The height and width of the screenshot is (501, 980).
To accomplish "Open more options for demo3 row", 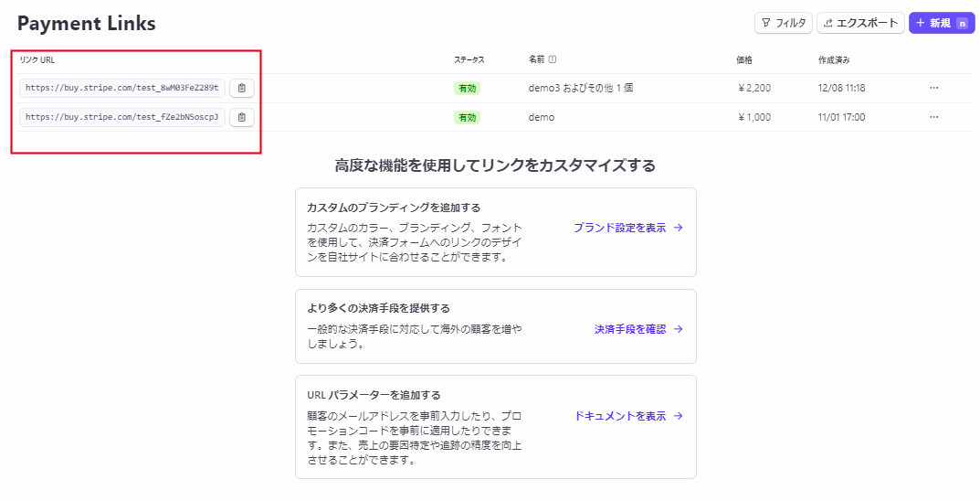I will pyautogui.click(x=933, y=88).
